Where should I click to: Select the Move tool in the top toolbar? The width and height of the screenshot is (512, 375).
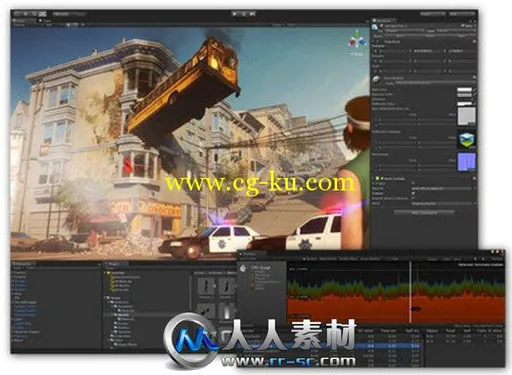pyautogui.click(x=25, y=14)
